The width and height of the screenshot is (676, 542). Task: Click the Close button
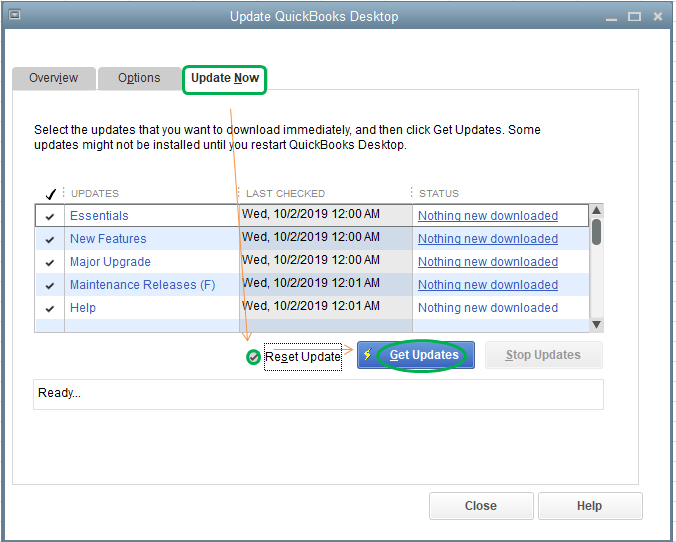481,505
